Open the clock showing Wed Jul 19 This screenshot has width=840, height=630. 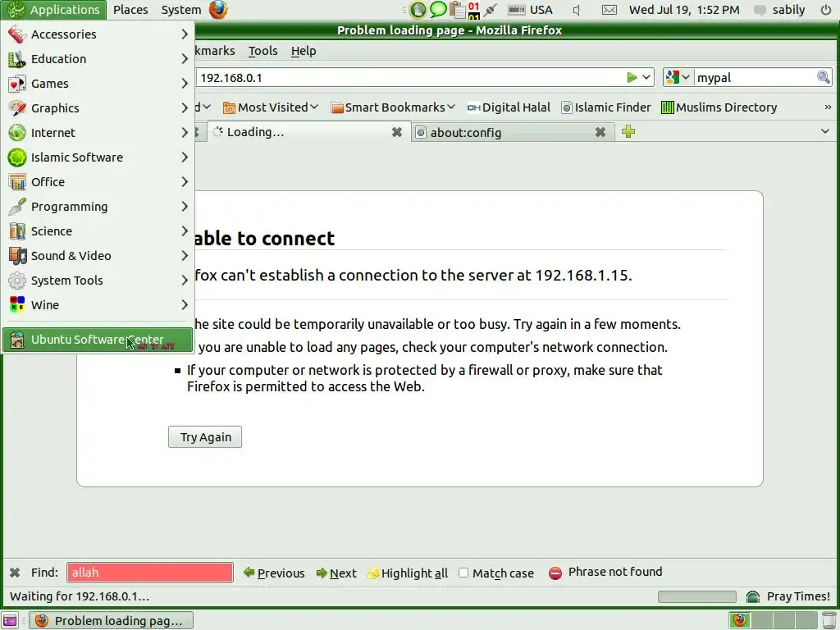click(x=684, y=10)
